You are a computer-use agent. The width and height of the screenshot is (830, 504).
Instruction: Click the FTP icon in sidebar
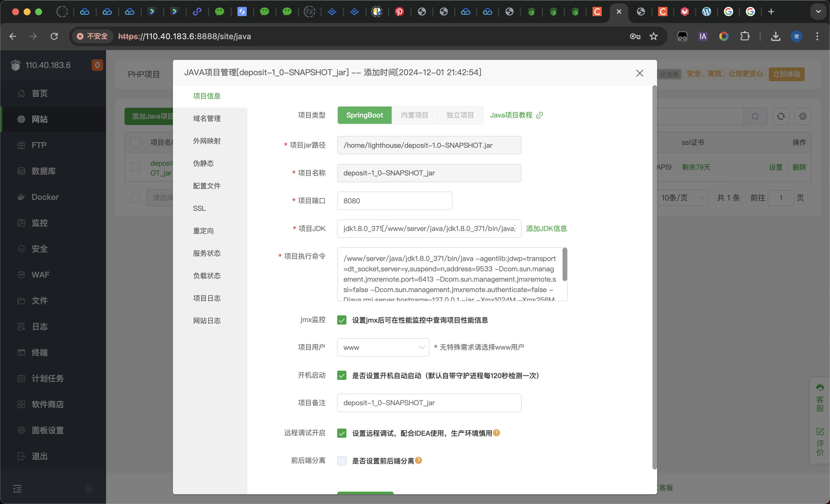pyautogui.click(x=21, y=145)
